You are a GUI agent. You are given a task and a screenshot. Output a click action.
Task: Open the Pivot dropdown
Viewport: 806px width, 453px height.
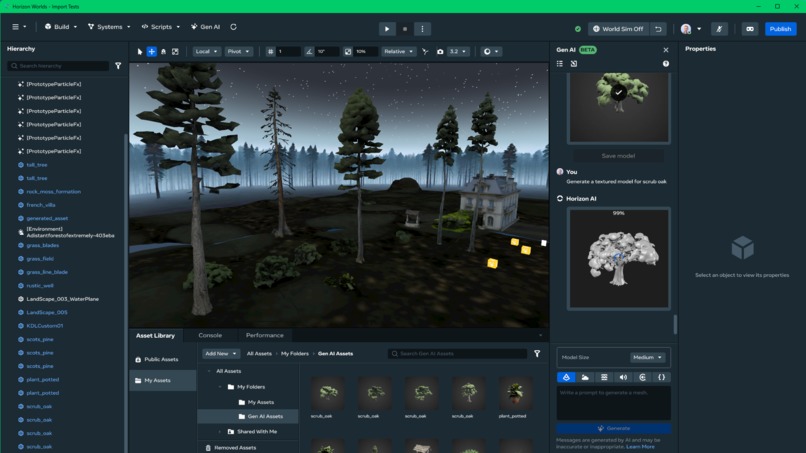[x=239, y=51]
